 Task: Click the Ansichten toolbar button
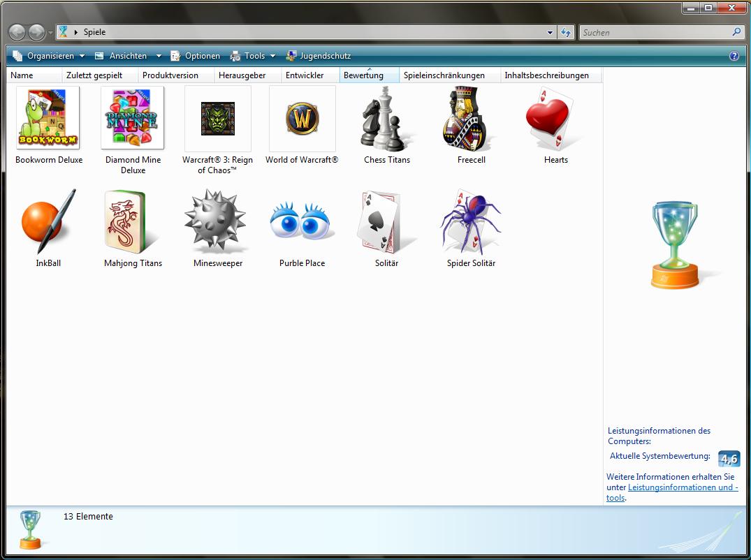pyautogui.click(x=121, y=56)
